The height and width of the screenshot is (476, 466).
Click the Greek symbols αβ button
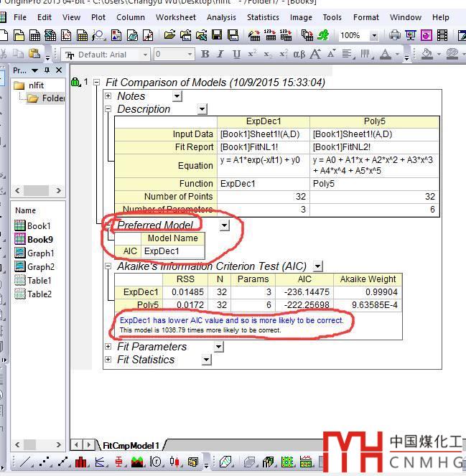coord(299,54)
